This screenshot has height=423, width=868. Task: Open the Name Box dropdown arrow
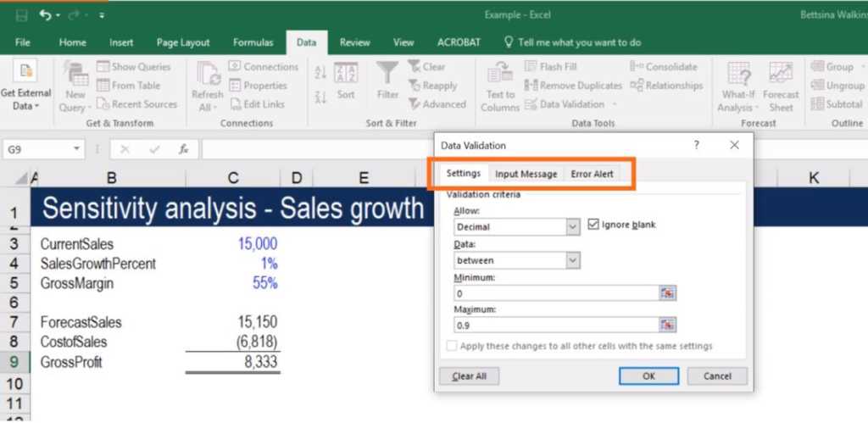(76, 149)
